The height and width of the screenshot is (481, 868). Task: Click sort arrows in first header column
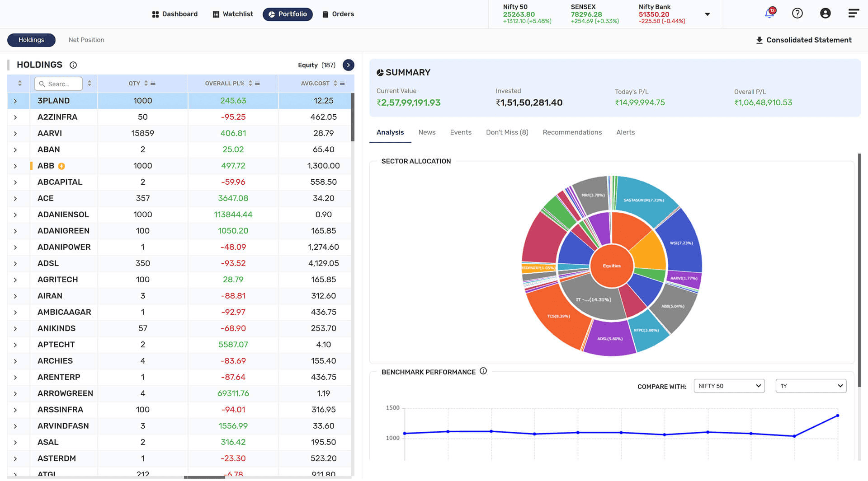click(x=20, y=84)
